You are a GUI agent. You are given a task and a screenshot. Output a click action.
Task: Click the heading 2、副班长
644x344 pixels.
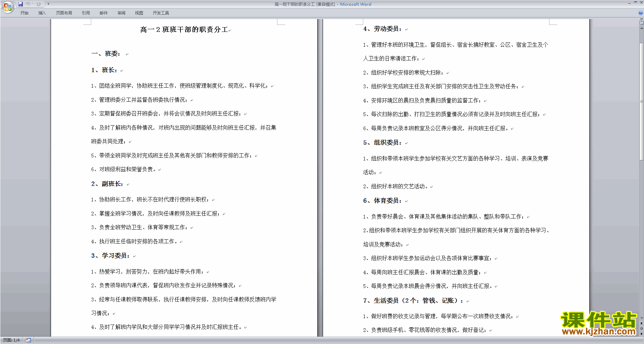point(107,184)
